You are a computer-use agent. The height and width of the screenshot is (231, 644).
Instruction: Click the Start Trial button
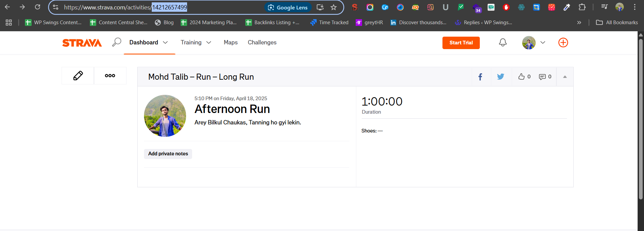(461, 43)
